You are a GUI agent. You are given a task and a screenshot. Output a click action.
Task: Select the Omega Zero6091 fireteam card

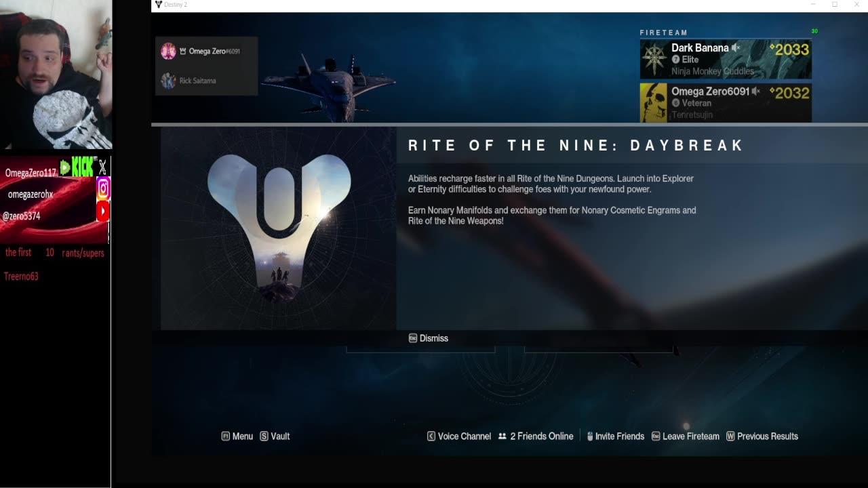[x=726, y=102]
